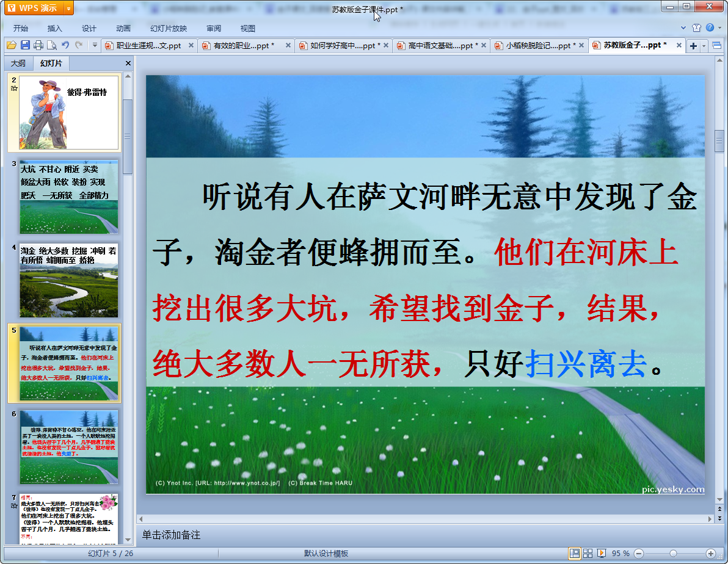Close the 小稻秧脱险记....ppt tab
Viewport: 728px width, 564px height.
(581, 46)
